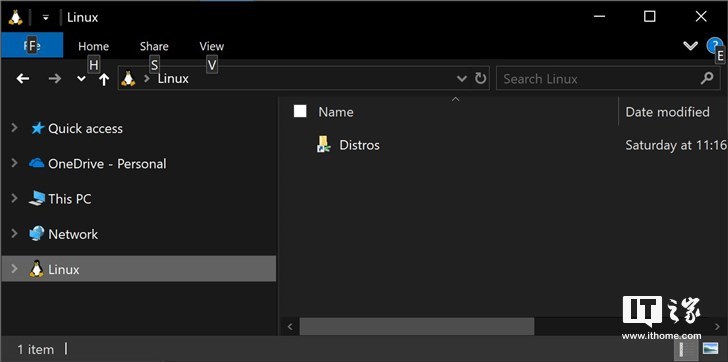Click the This PC computer icon
Image resolution: width=728 pixels, height=362 pixels.
(37, 199)
